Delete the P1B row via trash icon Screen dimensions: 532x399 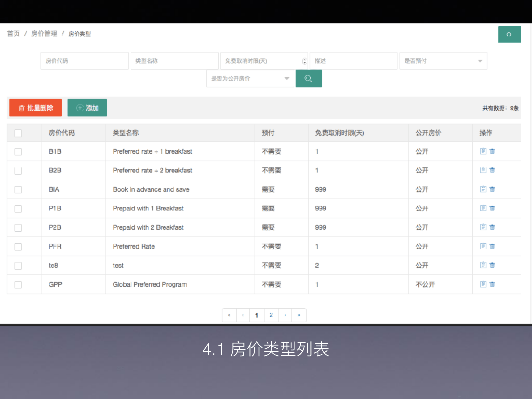(492, 208)
